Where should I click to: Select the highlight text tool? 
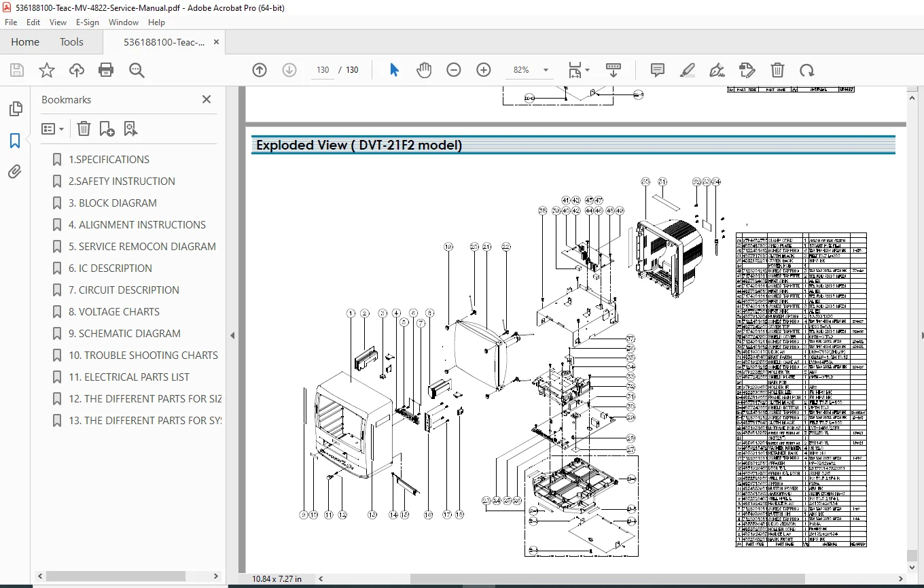coord(688,70)
